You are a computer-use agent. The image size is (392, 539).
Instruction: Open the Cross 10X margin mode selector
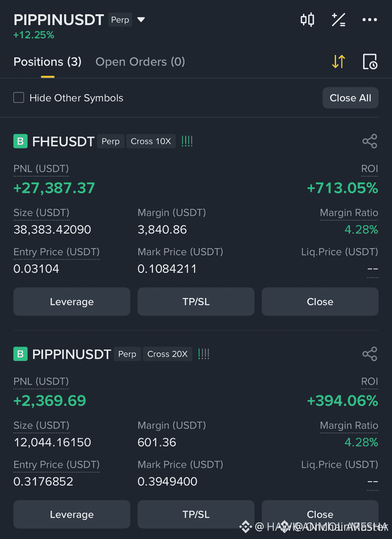tap(151, 141)
